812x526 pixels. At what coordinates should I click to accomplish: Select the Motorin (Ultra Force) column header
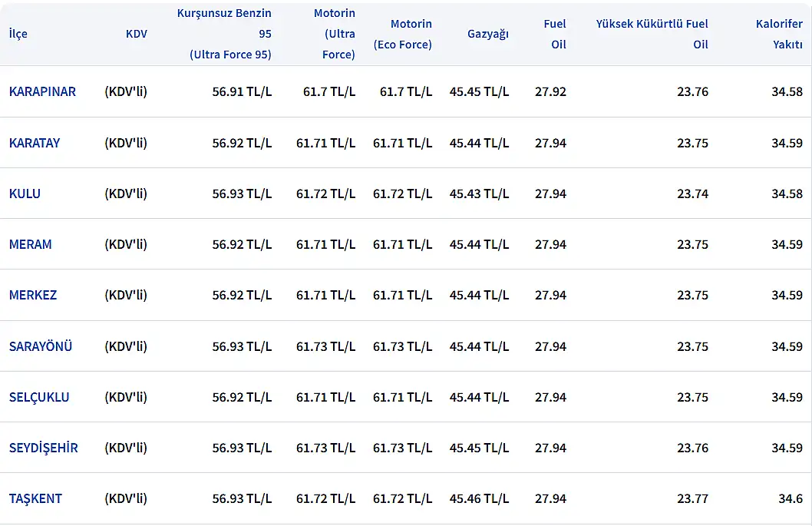coord(334,34)
